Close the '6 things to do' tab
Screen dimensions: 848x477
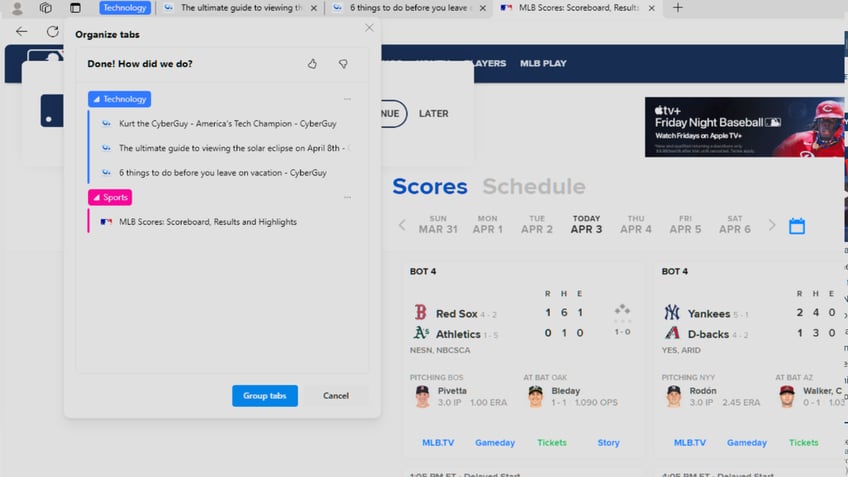tap(482, 8)
